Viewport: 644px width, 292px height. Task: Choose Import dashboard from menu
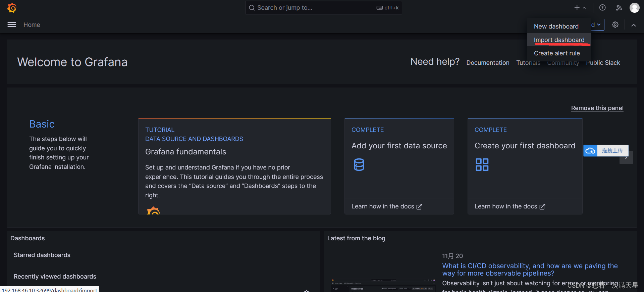click(x=559, y=40)
